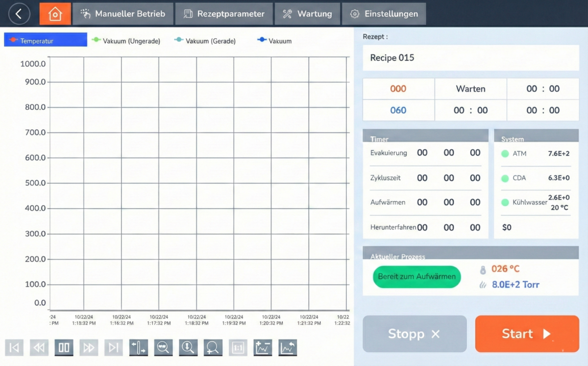Toggle Vakuum (Ungerade) series visibility
The height and width of the screenshot is (366, 588).
[126, 41]
